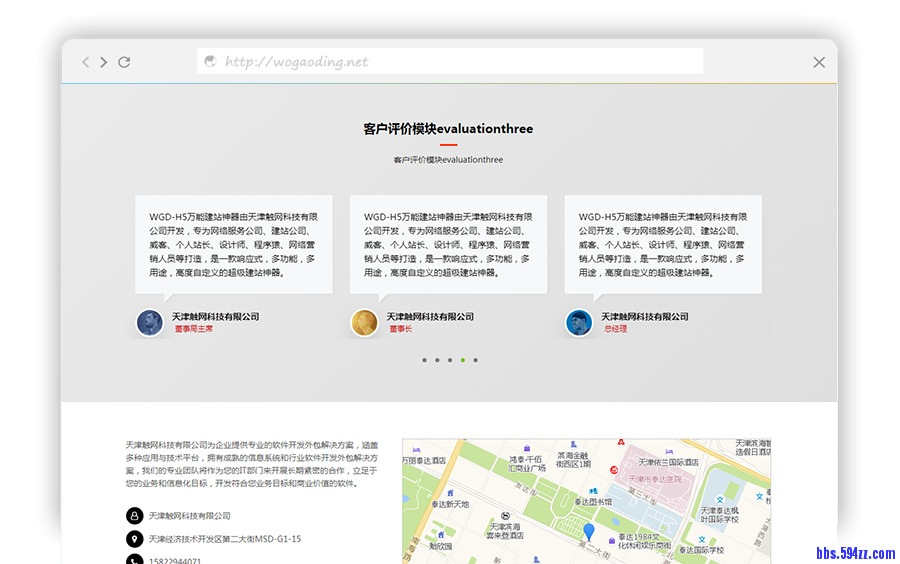Click the person icon beside 天津触网科技有限公司 contact
Screen dimensions: 900x564
click(134, 516)
